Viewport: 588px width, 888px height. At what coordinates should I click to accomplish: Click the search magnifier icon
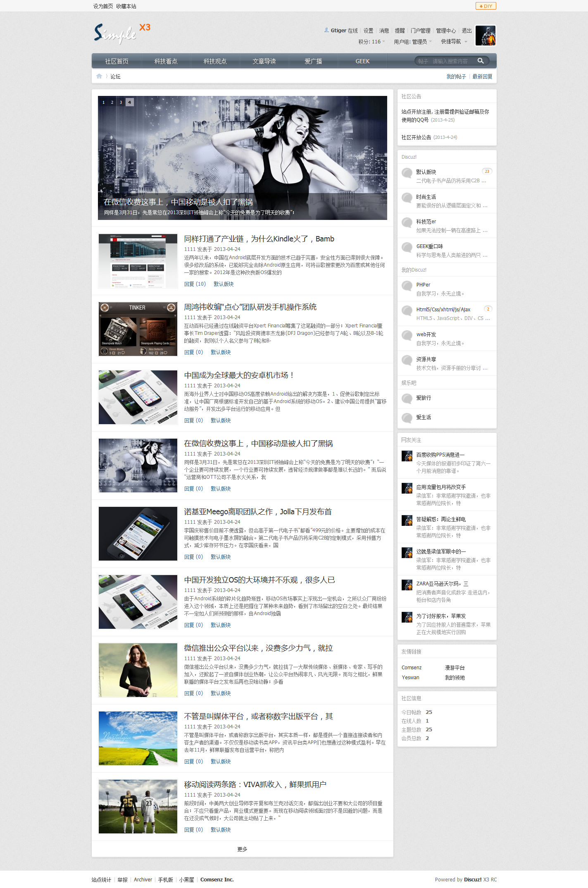(481, 61)
